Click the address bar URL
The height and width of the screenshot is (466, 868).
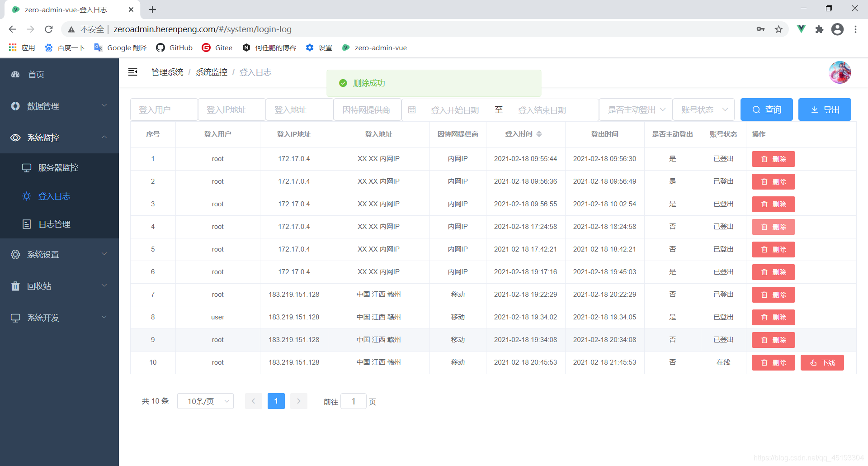point(202,29)
